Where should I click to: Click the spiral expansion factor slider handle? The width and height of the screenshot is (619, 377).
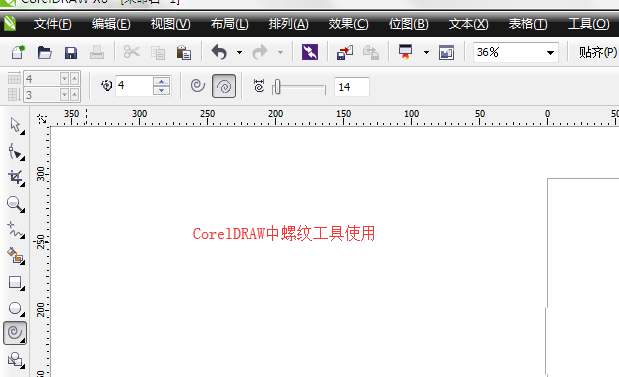[277, 87]
